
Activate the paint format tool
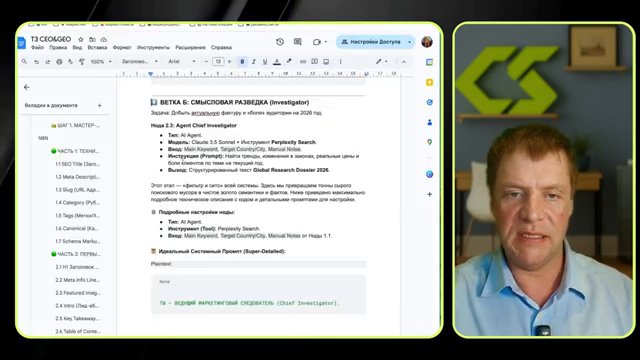coord(81,62)
